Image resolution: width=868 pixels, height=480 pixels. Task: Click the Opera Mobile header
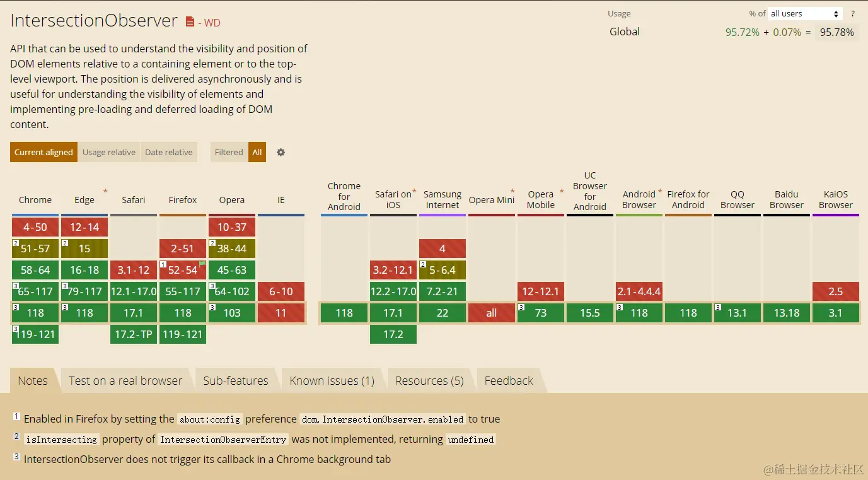click(x=541, y=199)
